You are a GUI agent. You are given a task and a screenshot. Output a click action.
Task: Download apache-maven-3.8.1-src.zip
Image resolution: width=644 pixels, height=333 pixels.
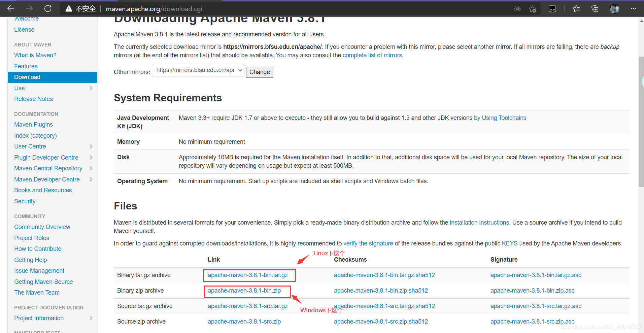tap(244, 322)
